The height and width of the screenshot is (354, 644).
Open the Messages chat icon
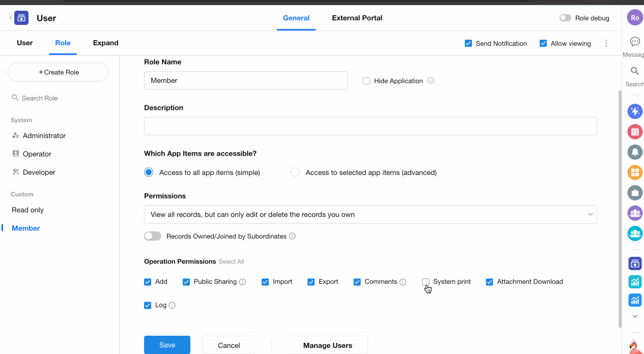point(635,42)
